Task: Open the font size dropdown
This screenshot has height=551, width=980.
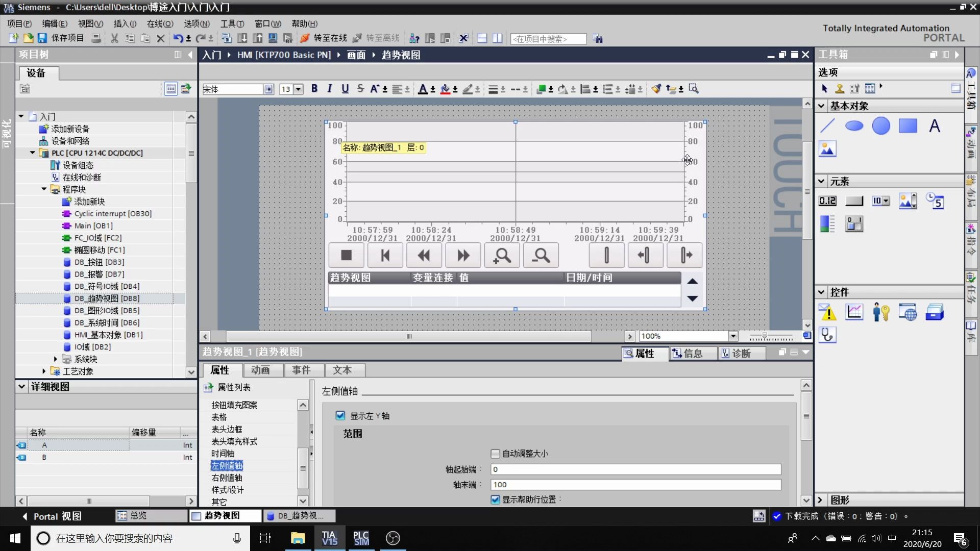Action: click(299, 89)
